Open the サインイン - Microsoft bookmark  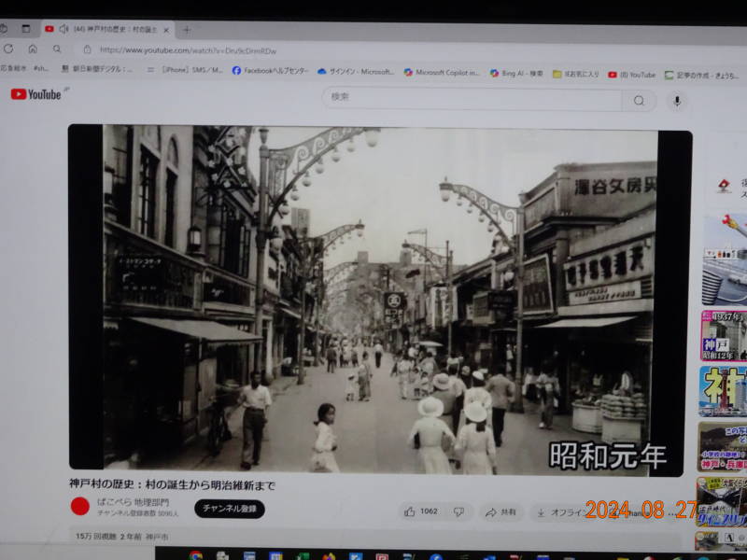[x=356, y=72]
